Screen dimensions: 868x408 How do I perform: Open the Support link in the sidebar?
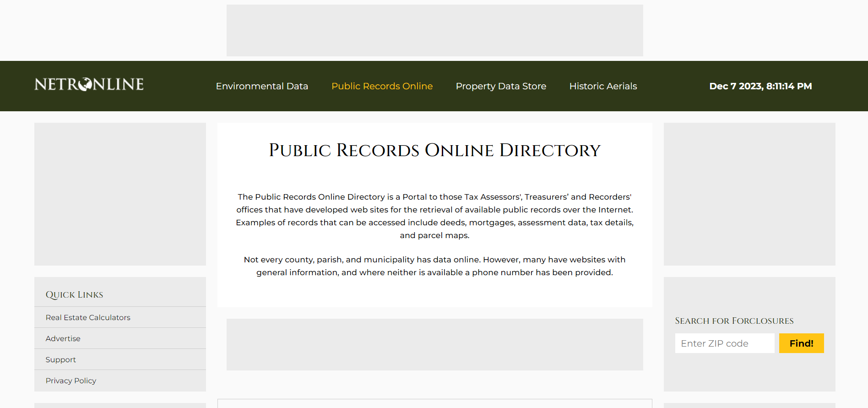(x=61, y=359)
